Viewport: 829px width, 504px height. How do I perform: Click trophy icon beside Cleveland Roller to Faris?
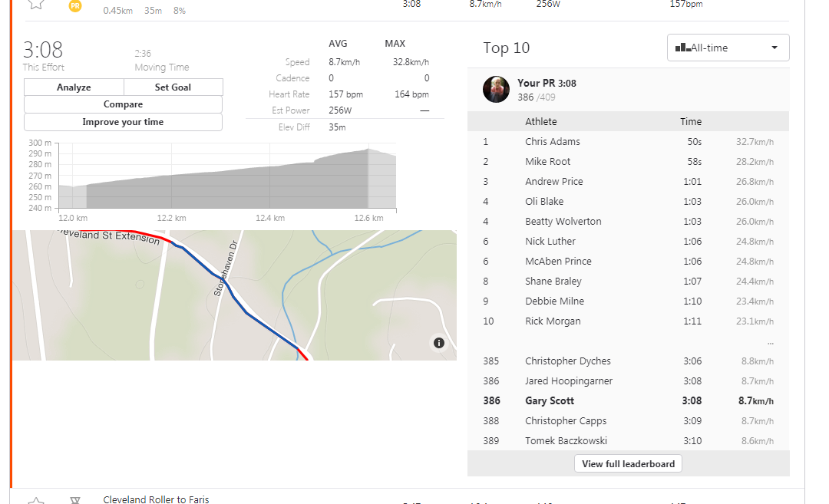[75, 501]
